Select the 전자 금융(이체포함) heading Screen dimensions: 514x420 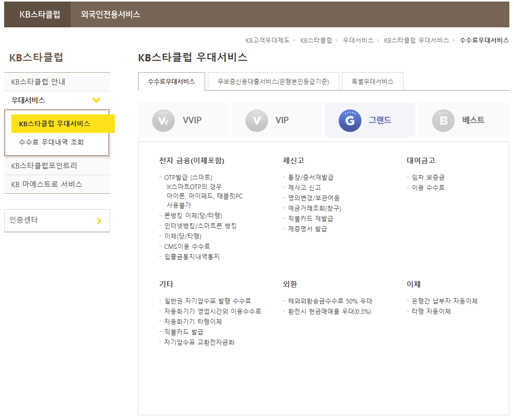tap(192, 161)
